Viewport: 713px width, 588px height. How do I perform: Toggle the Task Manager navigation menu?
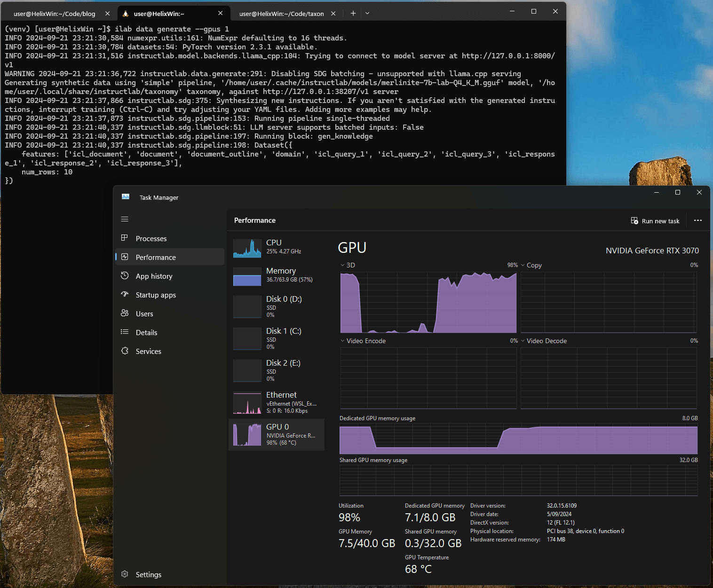[x=125, y=219]
